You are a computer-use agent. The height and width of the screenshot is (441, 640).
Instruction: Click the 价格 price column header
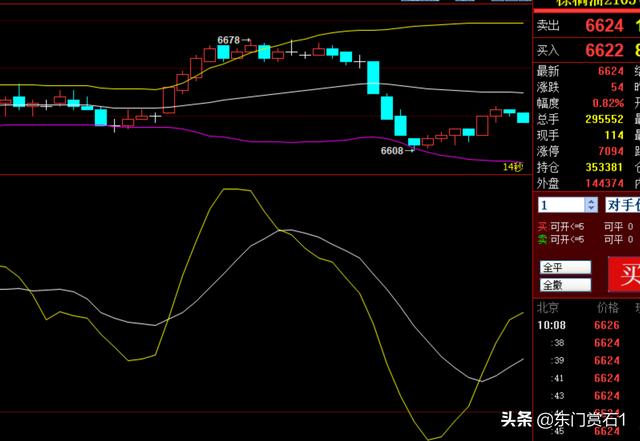pos(607,308)
